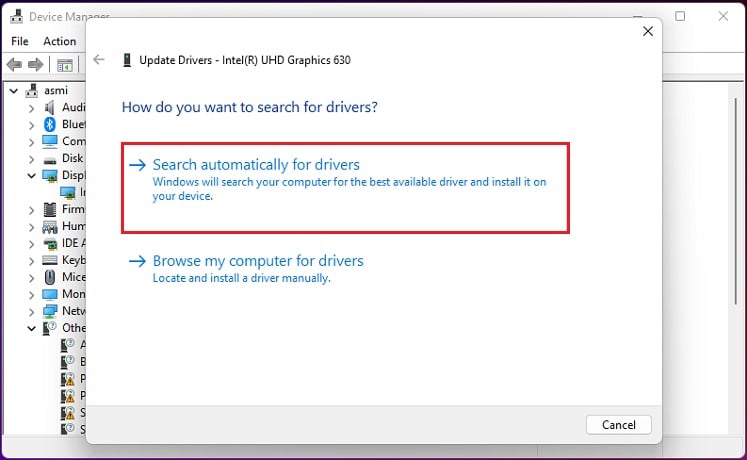Open the File menu in Device Manager
The height and width of the screenshot is (460, 747).
(20, 41)
